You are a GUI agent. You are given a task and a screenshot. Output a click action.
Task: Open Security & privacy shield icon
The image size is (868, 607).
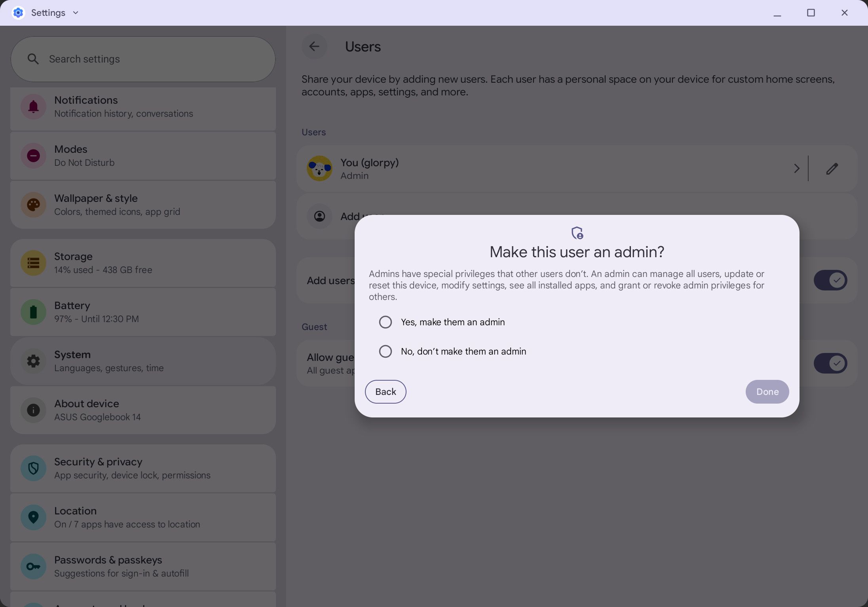tap(33, 468)
